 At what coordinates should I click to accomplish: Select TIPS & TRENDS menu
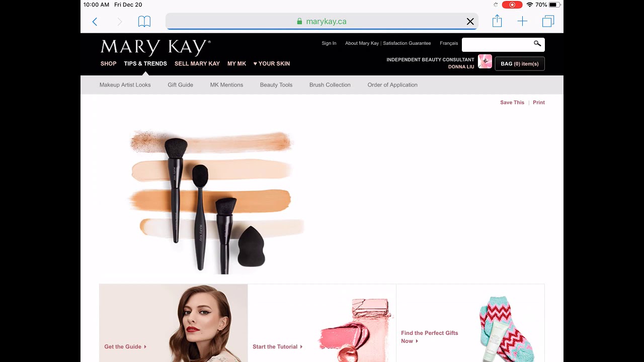tap(145, 63)
